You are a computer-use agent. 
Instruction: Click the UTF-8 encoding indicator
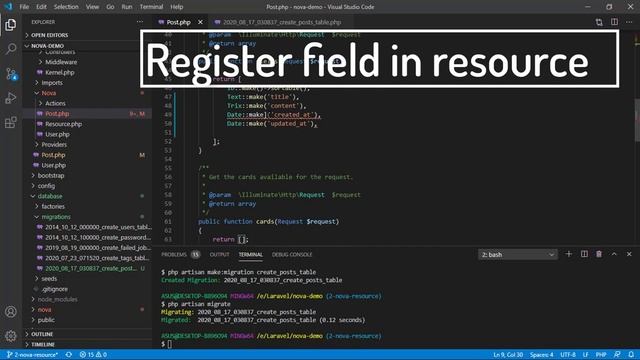tap(568, 355)
